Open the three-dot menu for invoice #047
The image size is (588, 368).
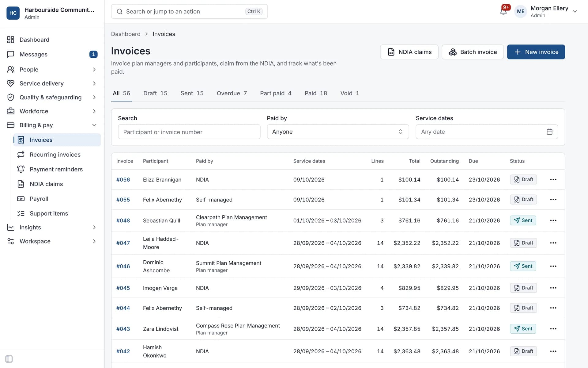point(553,243)
